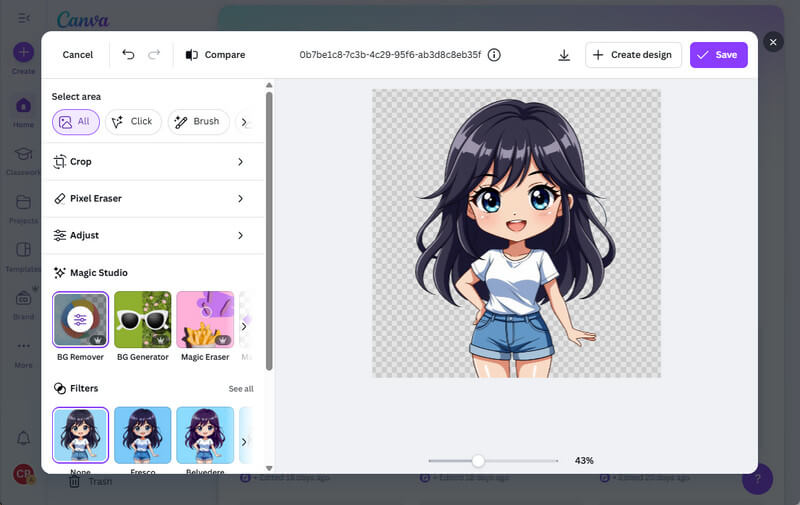This screenshot has width=800, height=505.
Task: Close the editor with X button
Action: 773,42
